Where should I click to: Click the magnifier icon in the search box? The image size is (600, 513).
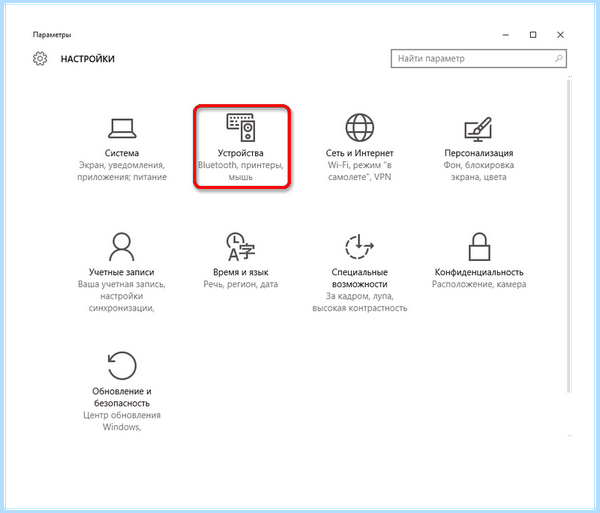pyautogui.click(x=559, y=59)
